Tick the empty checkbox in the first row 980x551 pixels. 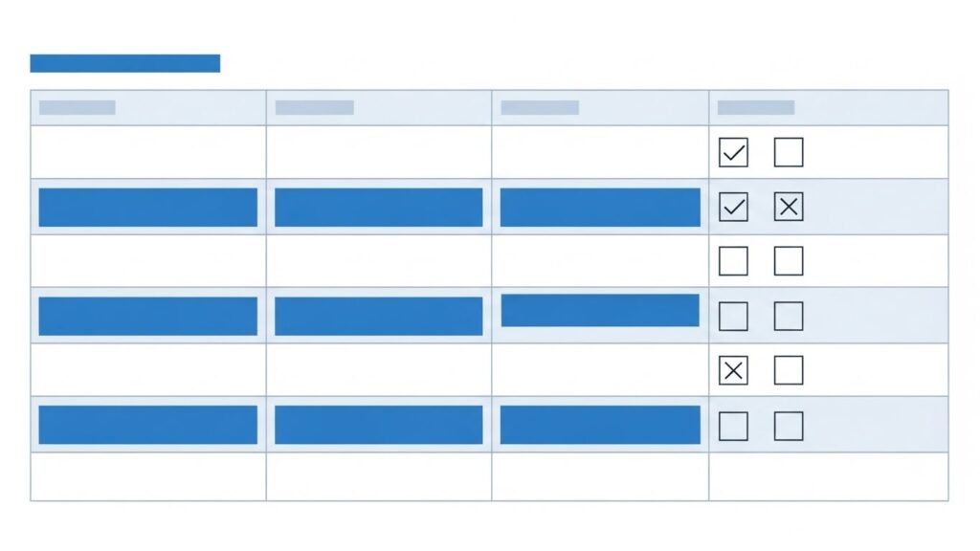789,152
